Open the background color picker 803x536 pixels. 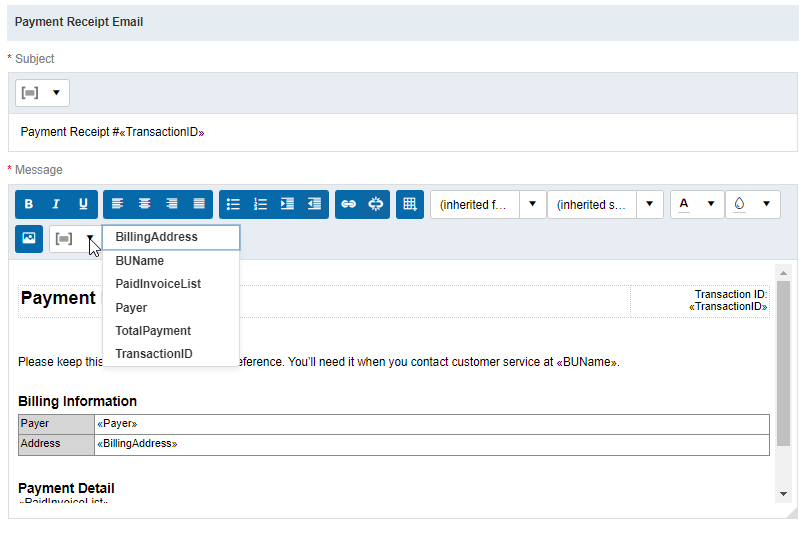(x=752, y=204)
